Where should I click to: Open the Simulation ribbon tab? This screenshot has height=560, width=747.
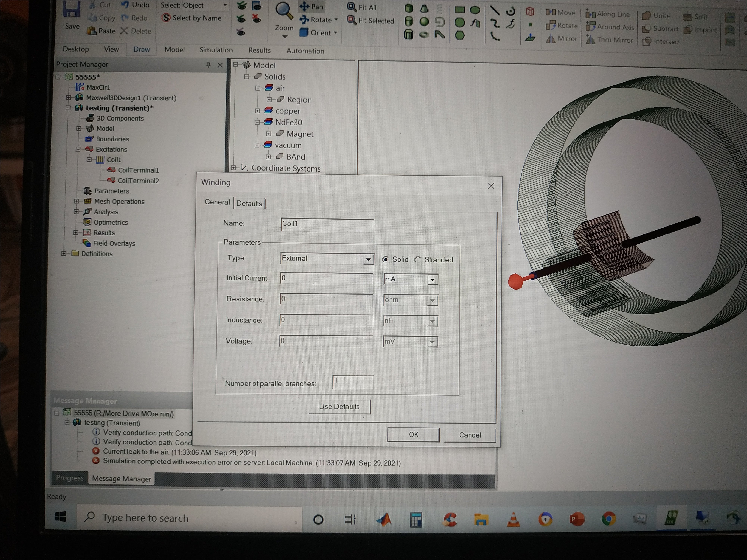(216, 50)
